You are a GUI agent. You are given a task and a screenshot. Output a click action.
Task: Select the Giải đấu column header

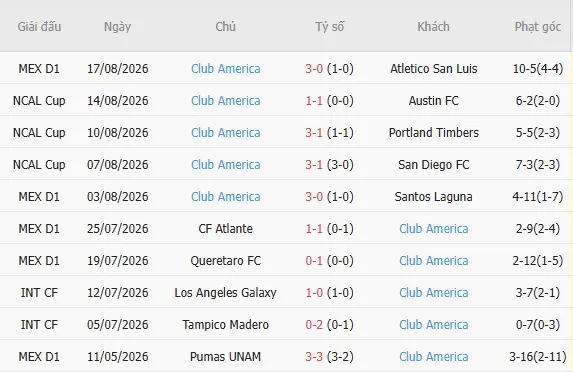click(x=39, y=27)
